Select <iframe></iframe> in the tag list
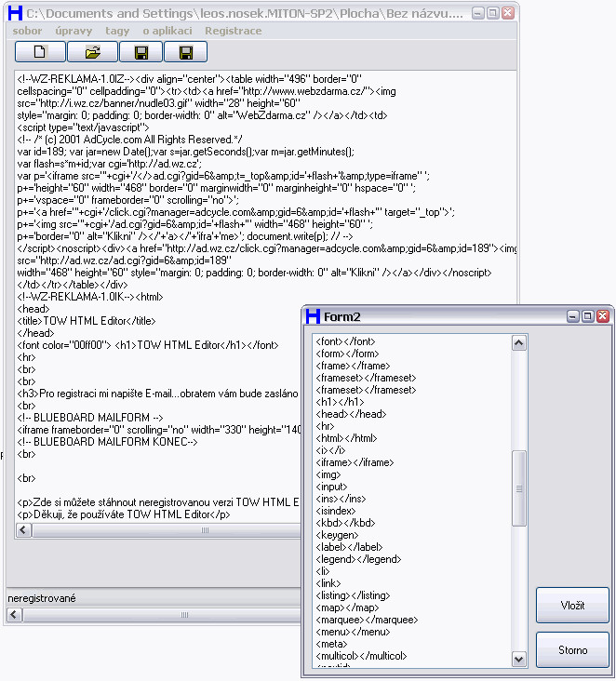The image size is (616, 681). click(355, 462)
